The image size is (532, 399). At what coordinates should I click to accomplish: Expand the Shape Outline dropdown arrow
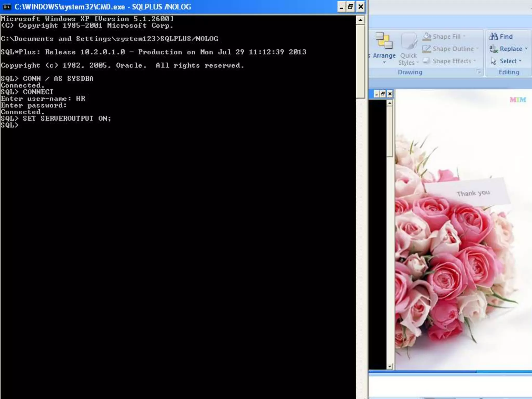(477, 49)
